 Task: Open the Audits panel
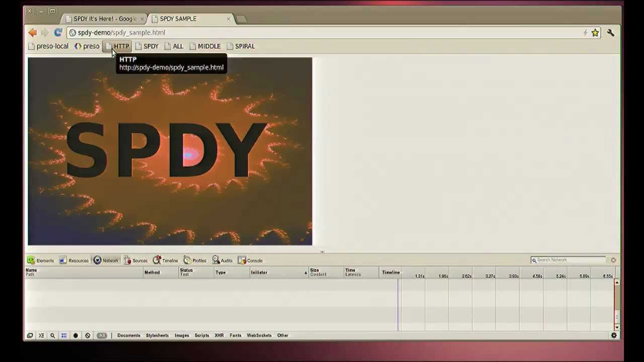click(222, 260)
